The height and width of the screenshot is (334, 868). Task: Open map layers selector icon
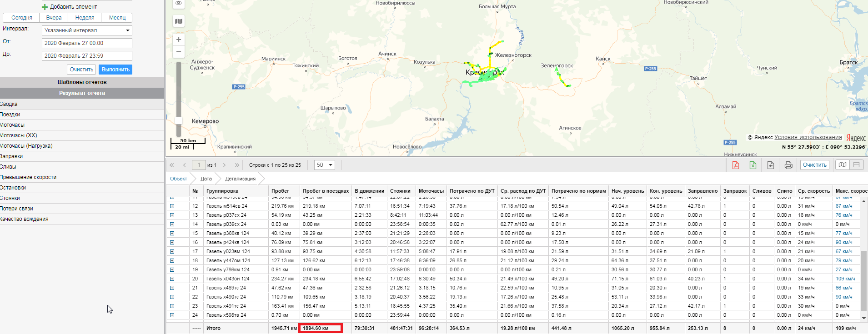point(179,21)
